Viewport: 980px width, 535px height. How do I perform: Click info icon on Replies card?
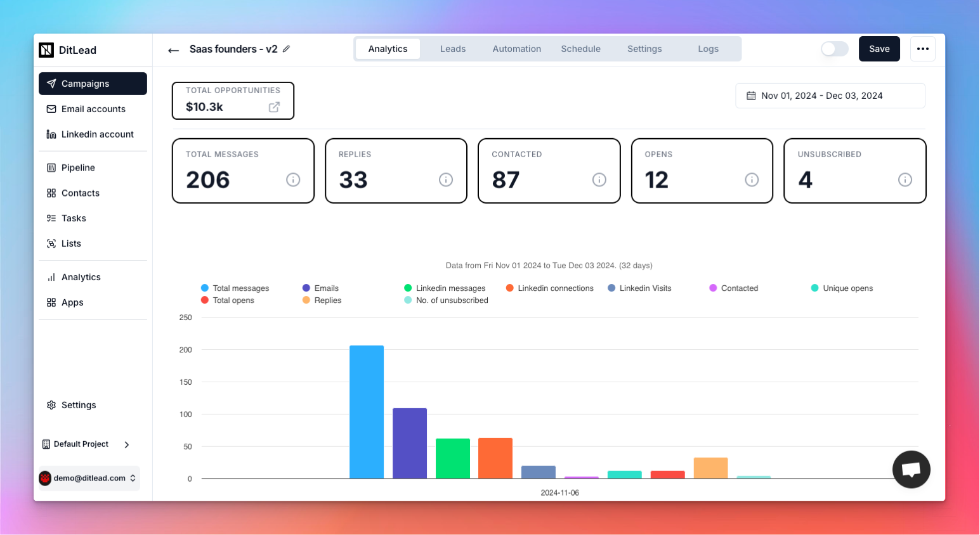click(x=446, y=180)
